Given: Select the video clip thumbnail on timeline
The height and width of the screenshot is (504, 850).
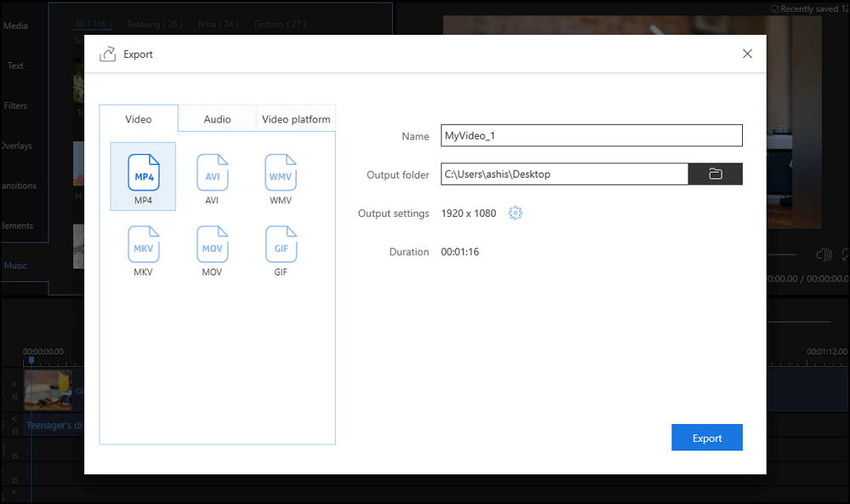Looking at the screenshot, I should pos(48,390).
